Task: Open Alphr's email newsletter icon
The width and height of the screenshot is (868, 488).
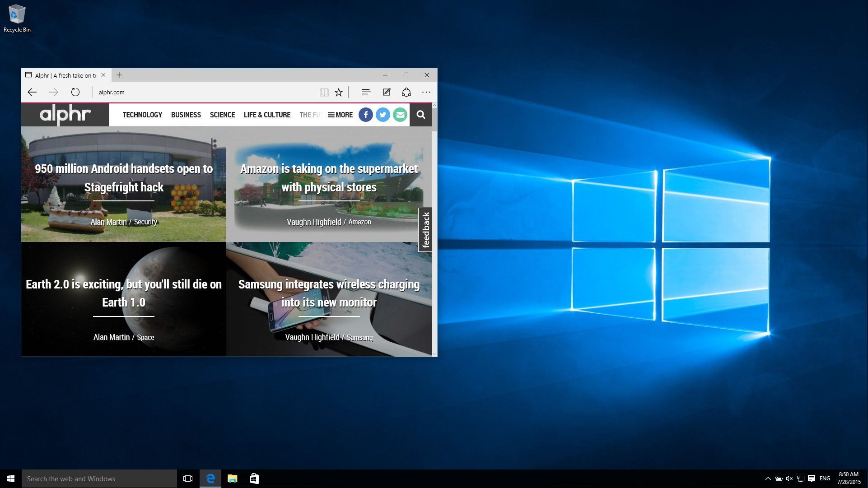Action: 400,115
